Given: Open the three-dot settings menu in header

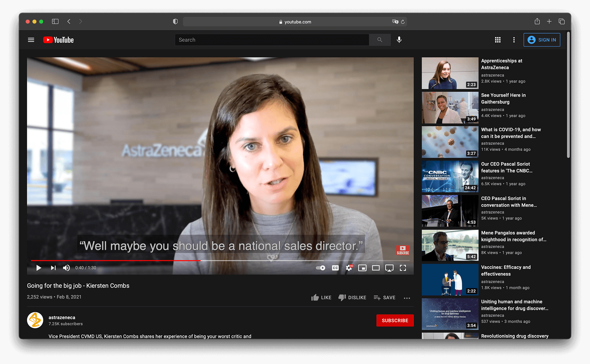Looking at the screenshot, I should pos(514,40).
